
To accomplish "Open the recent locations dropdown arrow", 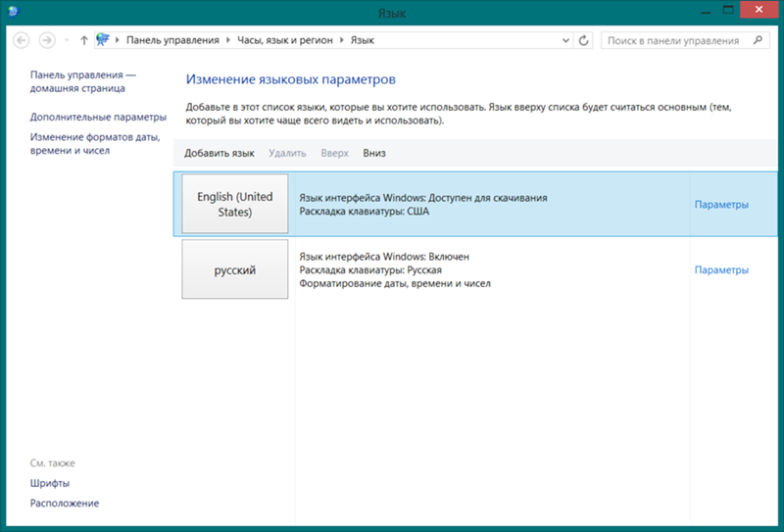I will pos(66,40).
